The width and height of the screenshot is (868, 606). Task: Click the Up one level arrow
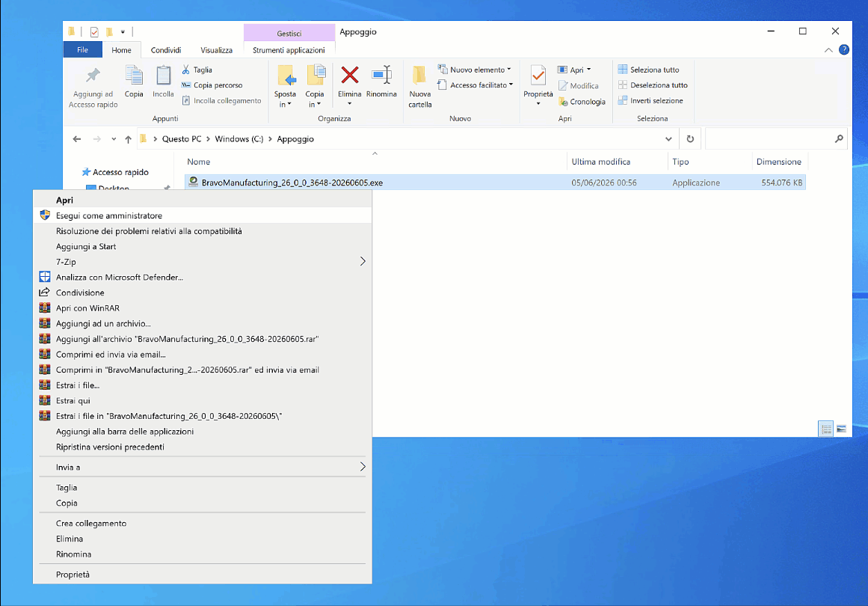pyautogui.click(x=129, y=139)
